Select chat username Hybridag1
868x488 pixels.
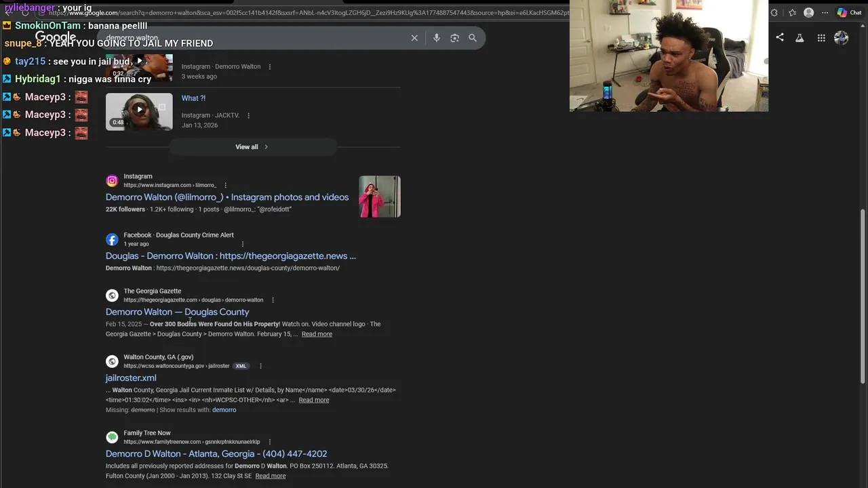(37, 79)
